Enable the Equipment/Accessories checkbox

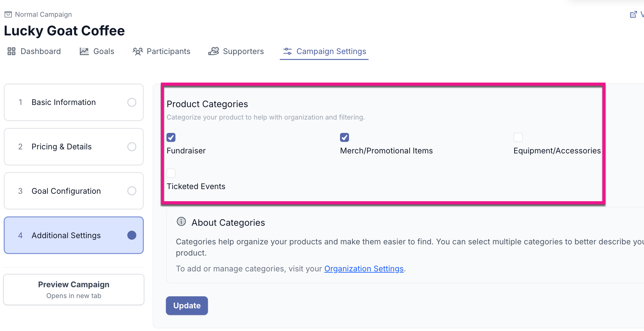click(x=518, y=137)
